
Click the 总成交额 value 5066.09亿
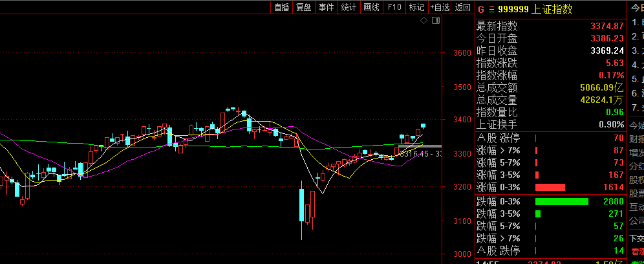[x=602, y=87]
